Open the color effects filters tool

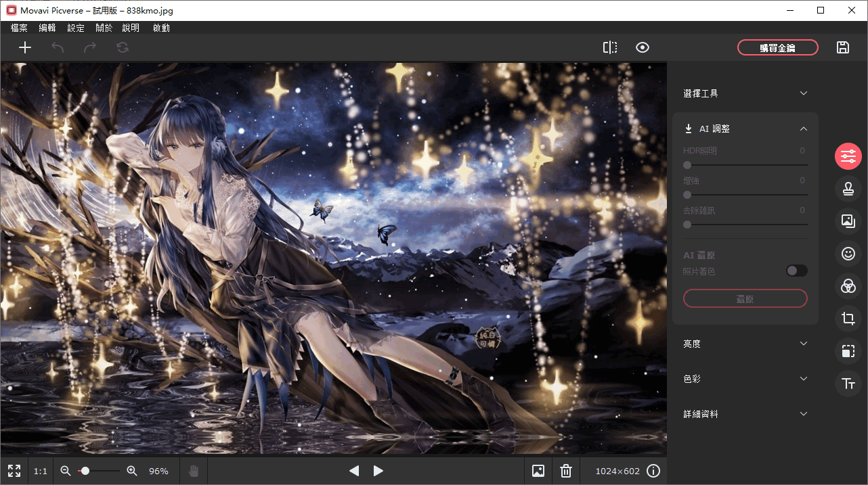pyautogui.click(x=848, y=286)
